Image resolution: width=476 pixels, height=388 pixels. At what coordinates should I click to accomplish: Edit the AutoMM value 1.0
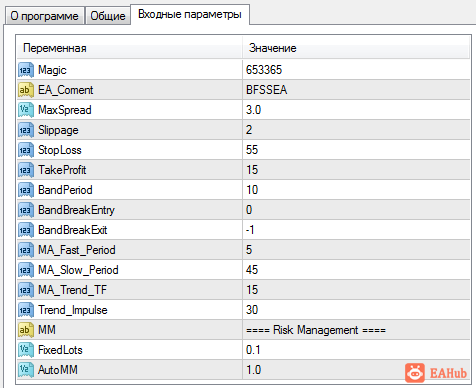click(356, 370)
